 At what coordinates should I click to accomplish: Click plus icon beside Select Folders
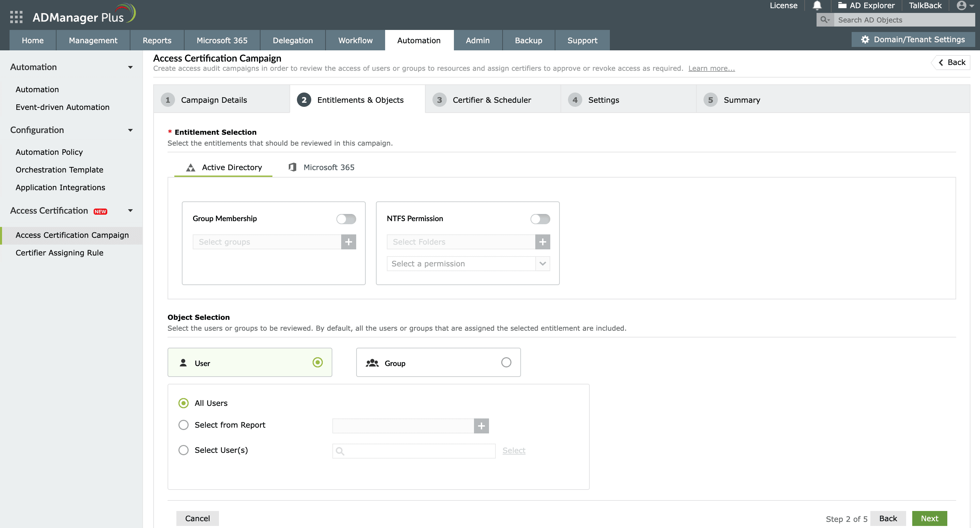coord(542,242)
